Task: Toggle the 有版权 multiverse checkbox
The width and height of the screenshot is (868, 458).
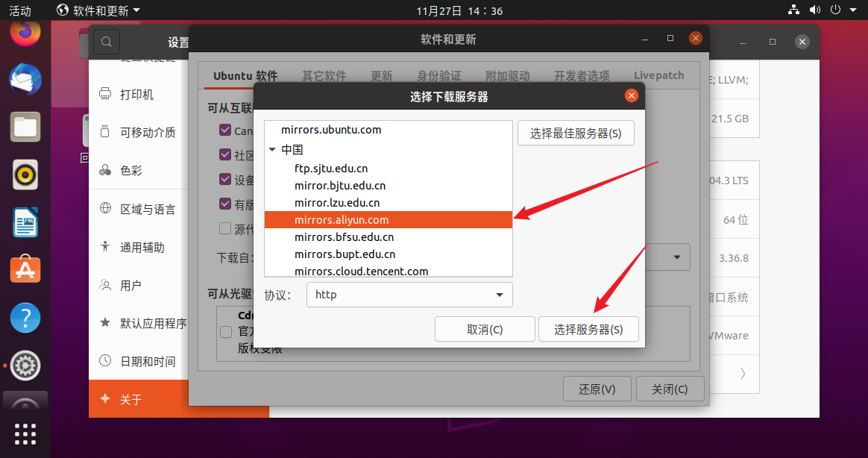Action: coord(225,204)
